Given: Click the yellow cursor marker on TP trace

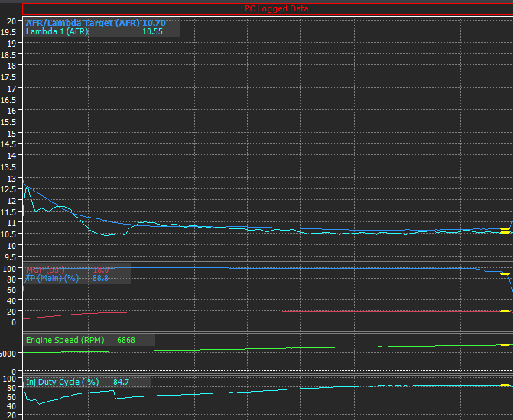Looking at the screenshot, I should [x=505, y=274].
